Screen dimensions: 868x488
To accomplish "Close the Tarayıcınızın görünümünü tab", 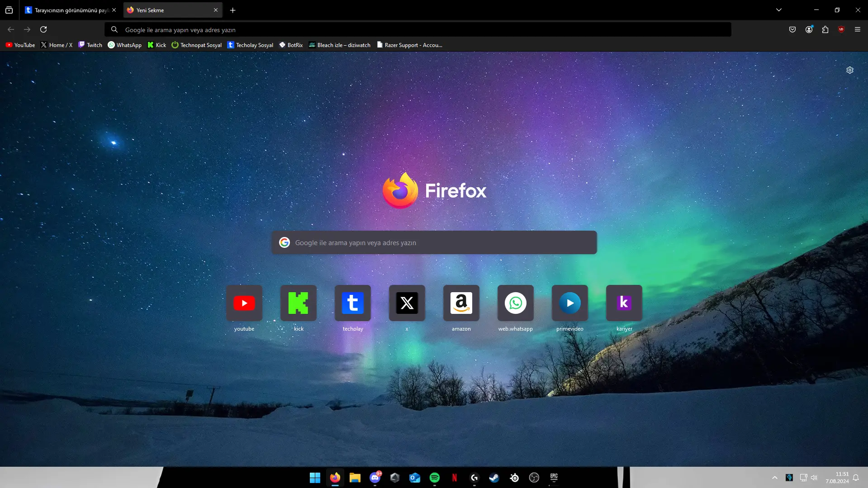I will pos(114,10).
